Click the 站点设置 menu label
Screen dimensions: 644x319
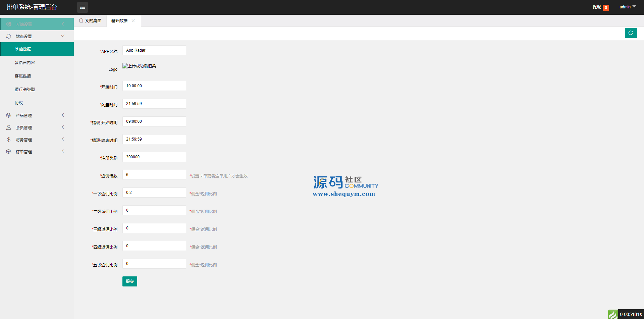pos(24,37)
